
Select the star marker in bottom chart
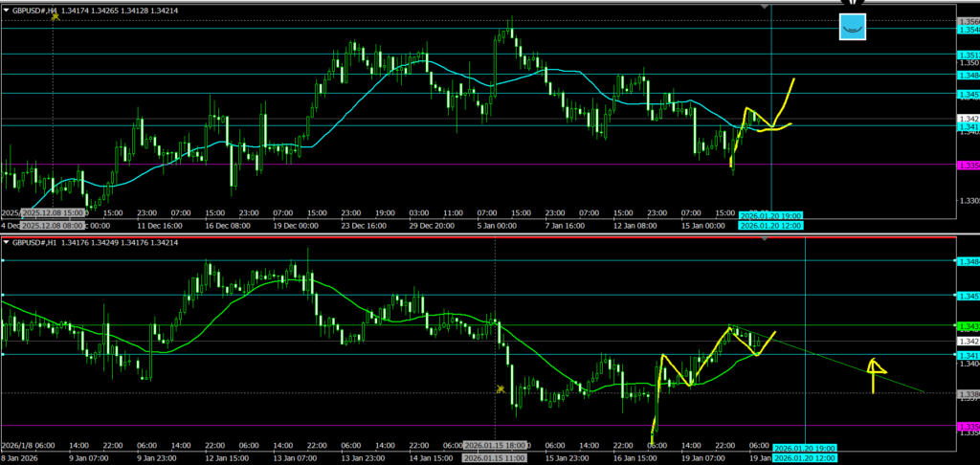click(x=501, y=389)
